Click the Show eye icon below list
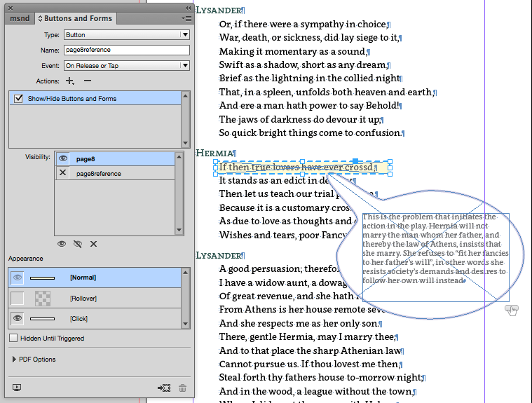532x403 pixels. [x=62, y=244]
